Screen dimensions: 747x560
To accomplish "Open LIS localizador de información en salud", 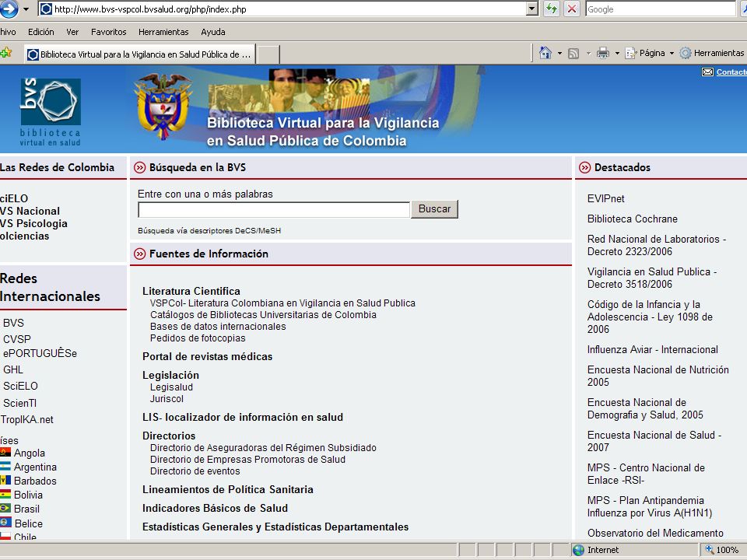I will [243, 417].
